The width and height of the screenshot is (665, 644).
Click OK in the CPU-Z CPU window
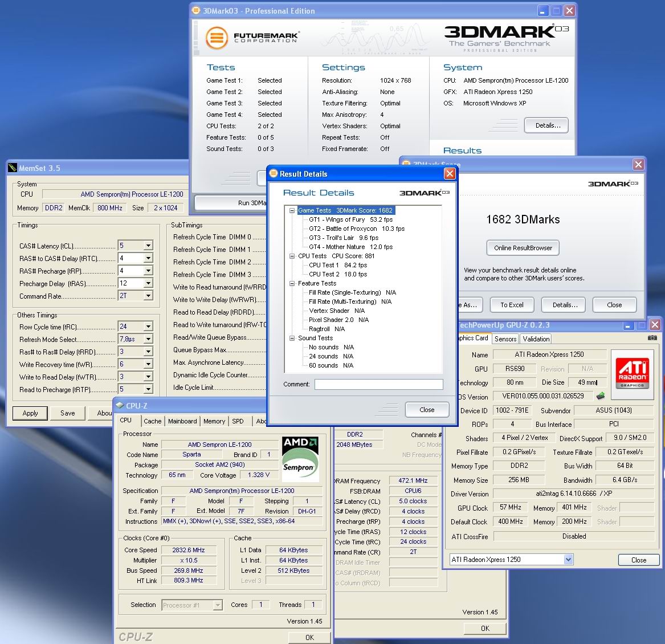[309, 637]
